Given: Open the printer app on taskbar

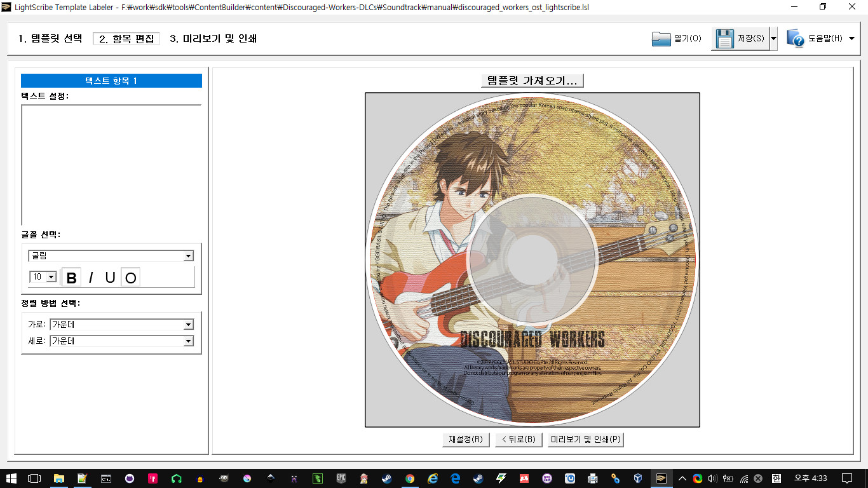Looking at the screenshot, I should (593, 478).
